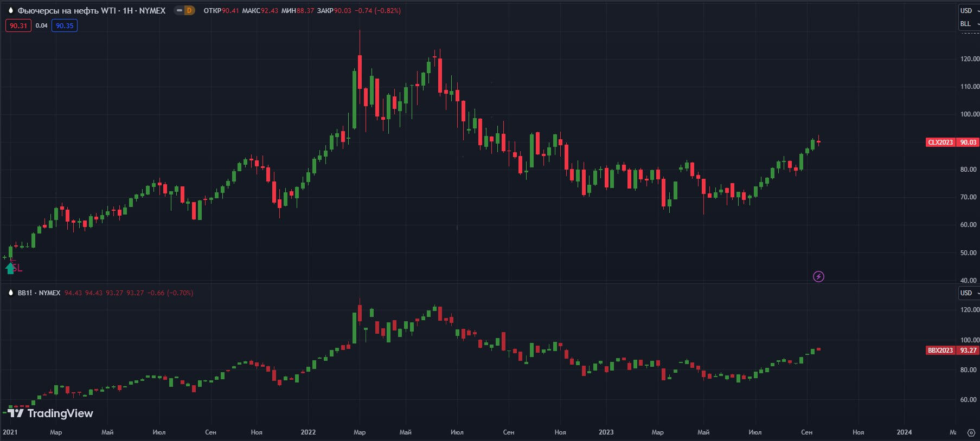Image resolution: width=980 pixels, height=441 pixels.
Task: Click the blue 90.35 buy price button
Action: [65, 25]
